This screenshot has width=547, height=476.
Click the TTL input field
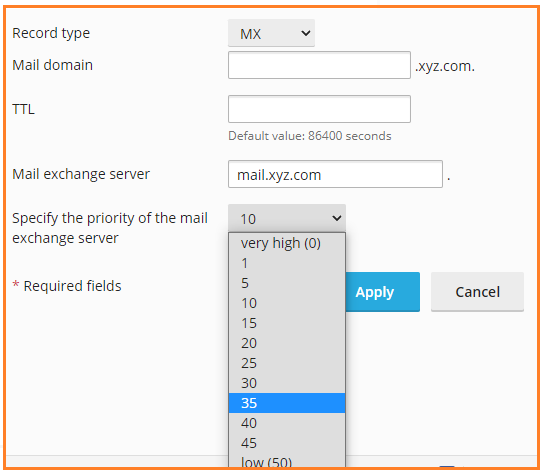click(x=319, y=109)
